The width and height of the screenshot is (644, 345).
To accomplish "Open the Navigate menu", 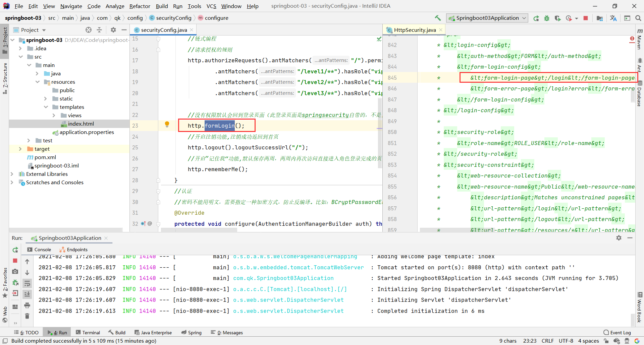I will click(x=71, y=6).
